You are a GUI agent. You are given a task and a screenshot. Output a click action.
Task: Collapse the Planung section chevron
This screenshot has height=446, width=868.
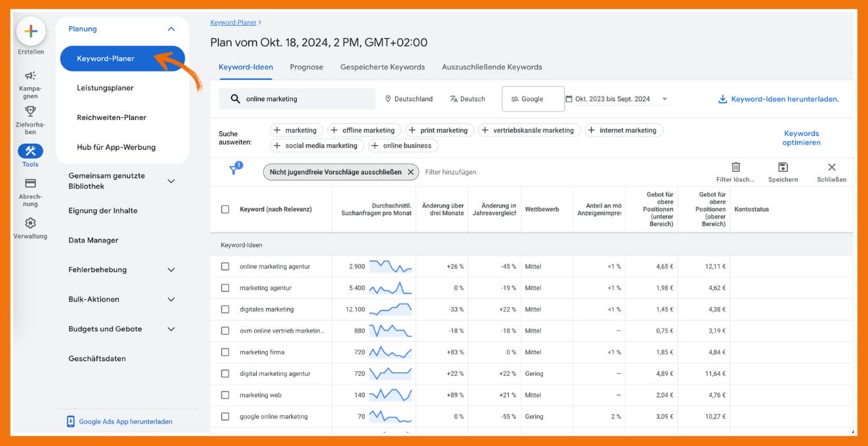pos(171,28)
